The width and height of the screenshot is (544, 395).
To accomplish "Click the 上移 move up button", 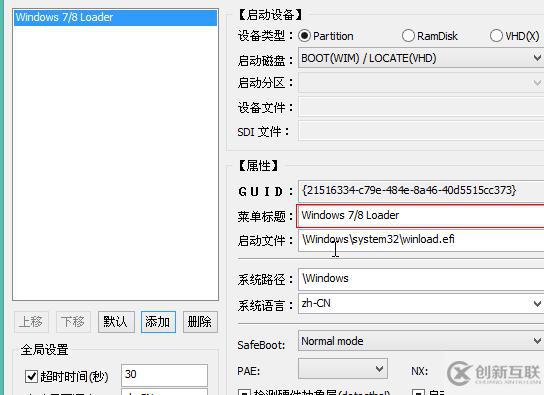I will 32,322.
